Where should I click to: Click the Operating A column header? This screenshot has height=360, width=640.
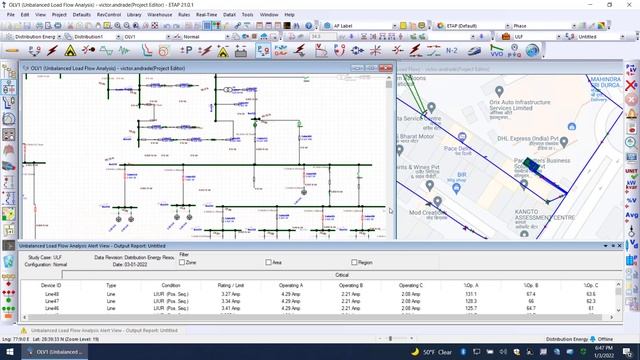tap(291, 285)
